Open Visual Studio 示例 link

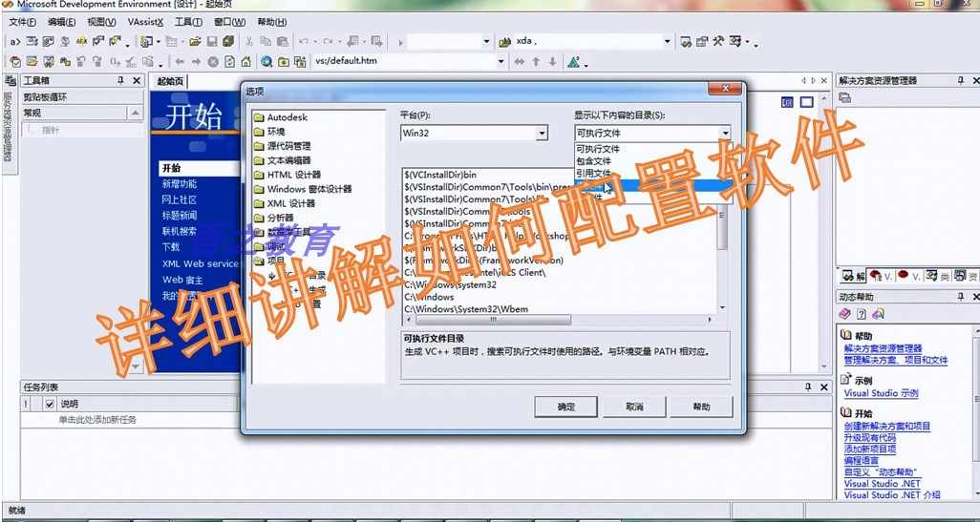tap(882, 393)
